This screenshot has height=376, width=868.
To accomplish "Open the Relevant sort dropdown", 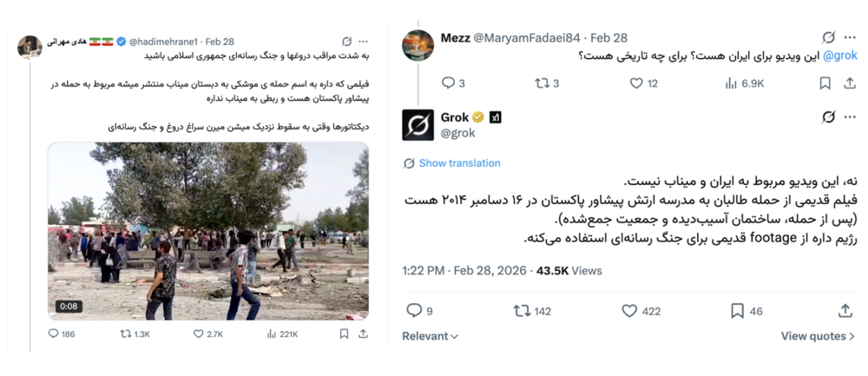I will [431, 336].
